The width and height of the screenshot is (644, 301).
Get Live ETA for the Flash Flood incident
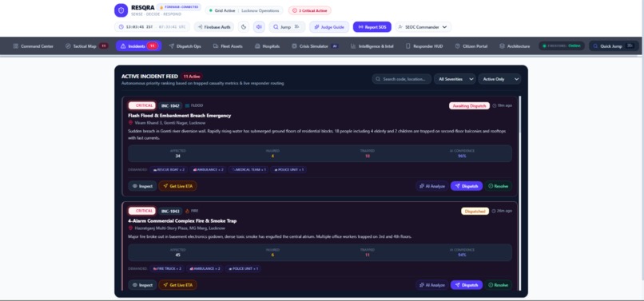(178, 186)
